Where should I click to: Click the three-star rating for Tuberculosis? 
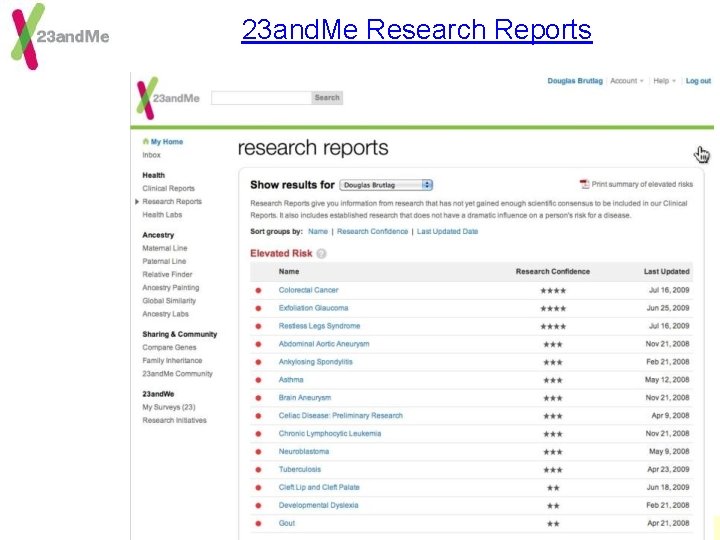point(553,470)
